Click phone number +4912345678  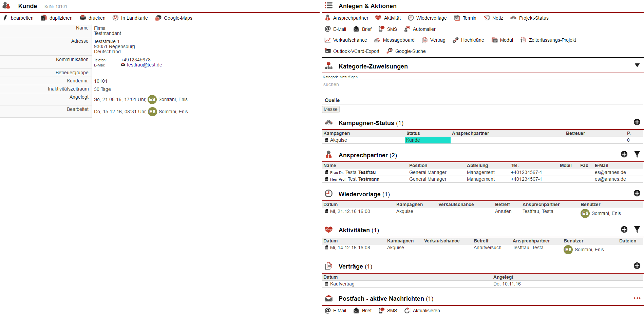[x=135, y=60]
